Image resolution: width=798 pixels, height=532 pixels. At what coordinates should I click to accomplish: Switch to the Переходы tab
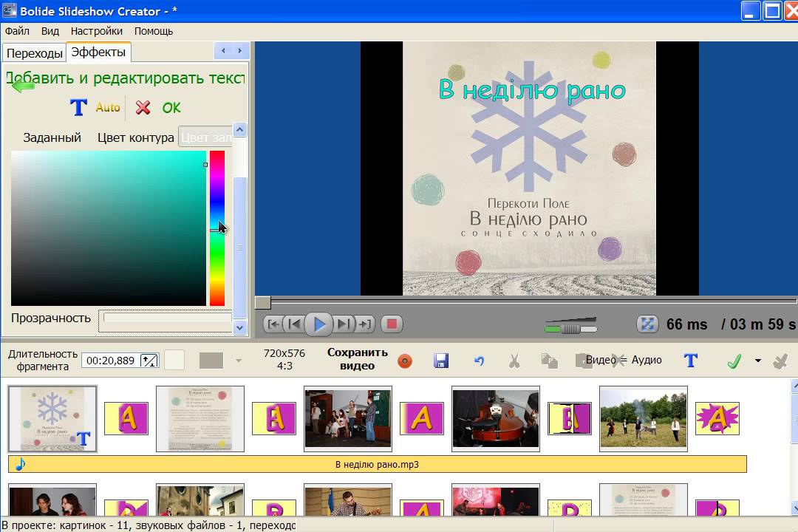click(35, 53)
